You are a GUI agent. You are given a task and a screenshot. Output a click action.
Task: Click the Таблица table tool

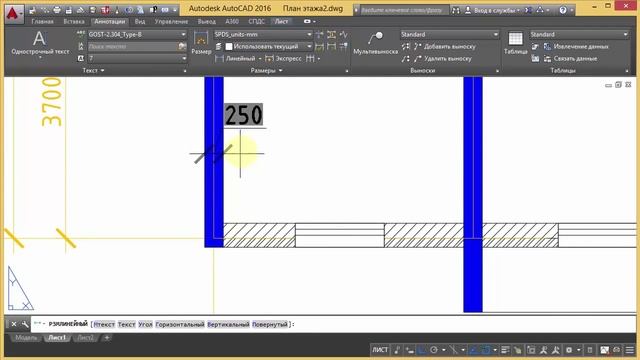pos(515,43)
